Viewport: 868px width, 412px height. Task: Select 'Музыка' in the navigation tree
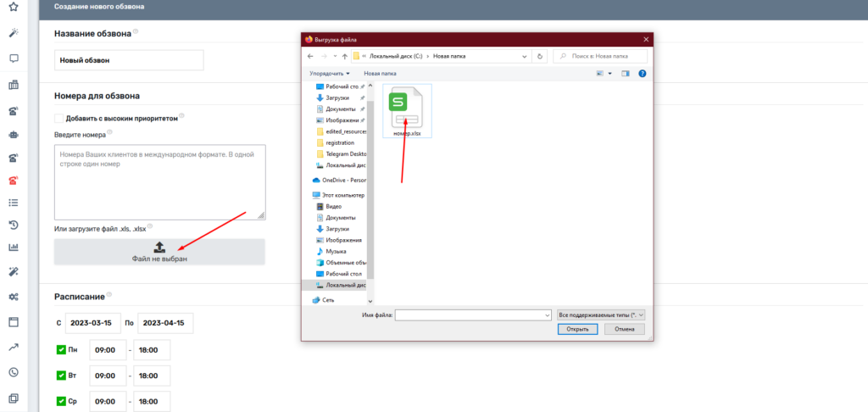coord(337,251)
